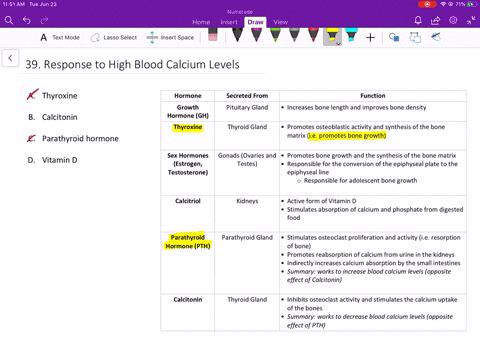480x360 pixels.
Task: Select the yellow highlighter
Action: (x=332, y=35)
